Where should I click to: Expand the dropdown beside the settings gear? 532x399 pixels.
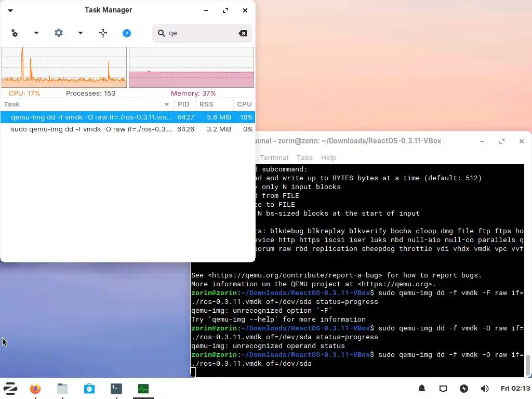[x=81, y=33]
